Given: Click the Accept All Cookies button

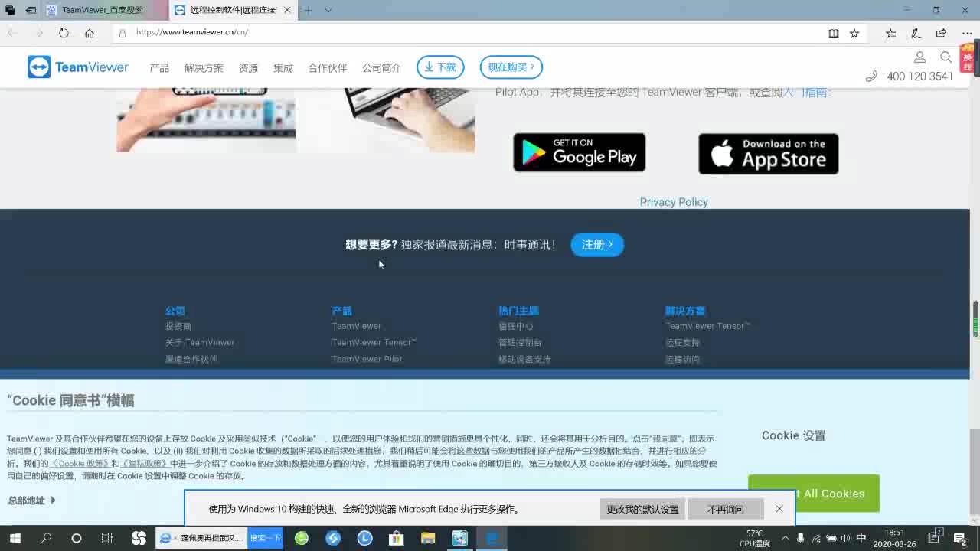Looking at the screenshot, I should [x=814, y=494].
